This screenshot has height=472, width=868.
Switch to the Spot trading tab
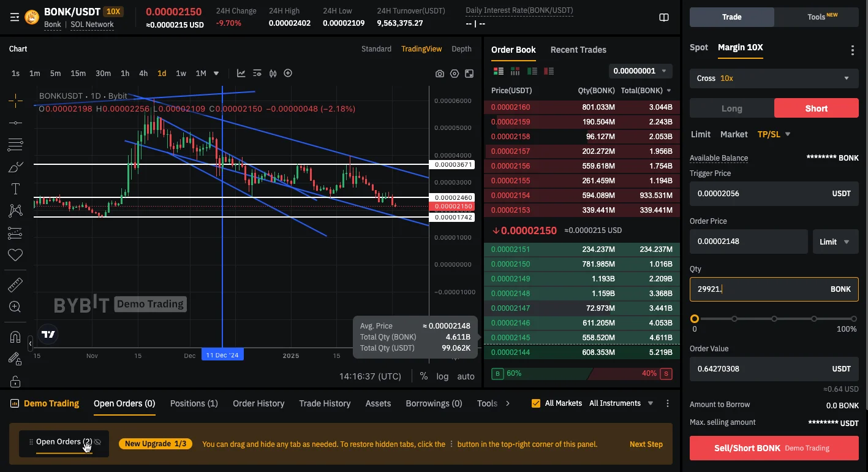(699, 47)
